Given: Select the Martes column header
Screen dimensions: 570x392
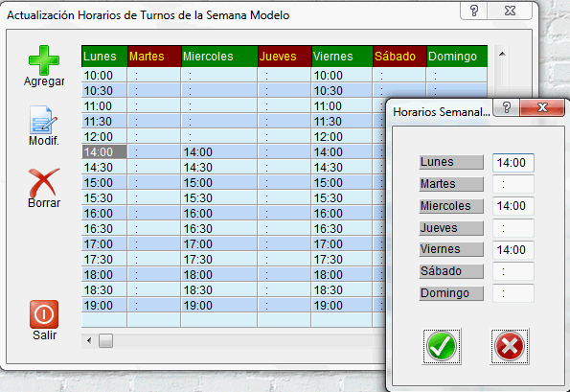Looking at the screenshot, I should pyautogui.click(x=154, y=57).
